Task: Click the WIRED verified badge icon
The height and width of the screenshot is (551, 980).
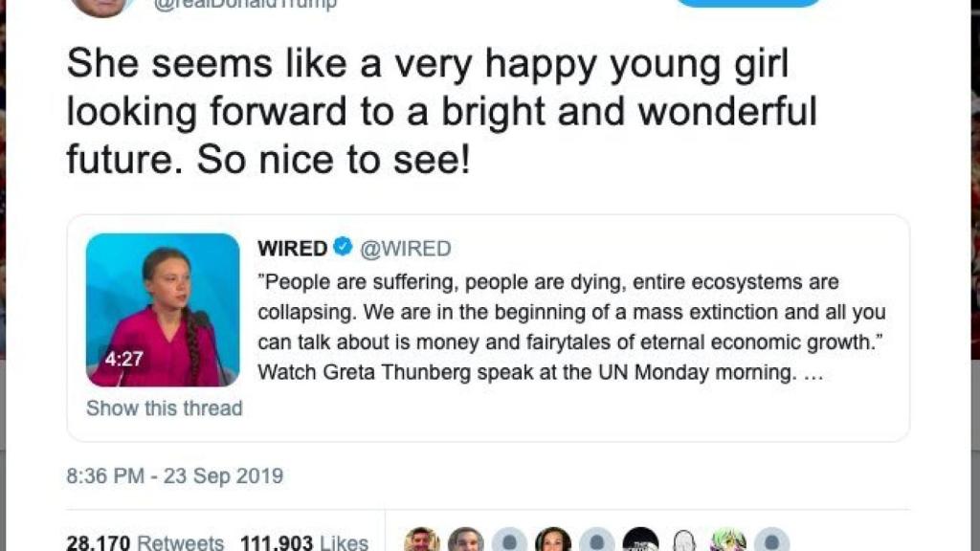Action: 343,248
